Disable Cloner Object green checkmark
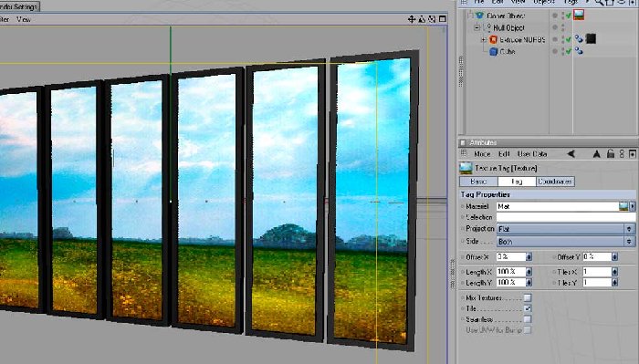This screenshot has width=639, height=364. 568,16
